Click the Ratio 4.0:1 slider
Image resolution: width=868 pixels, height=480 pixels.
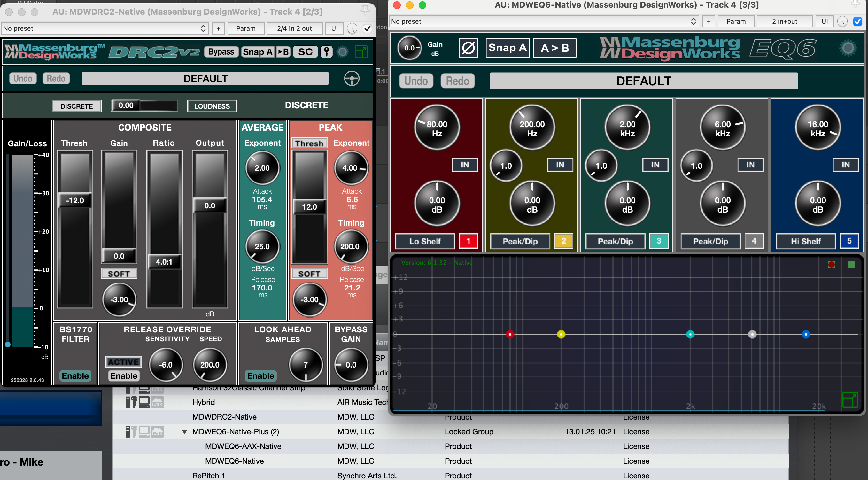164,262
